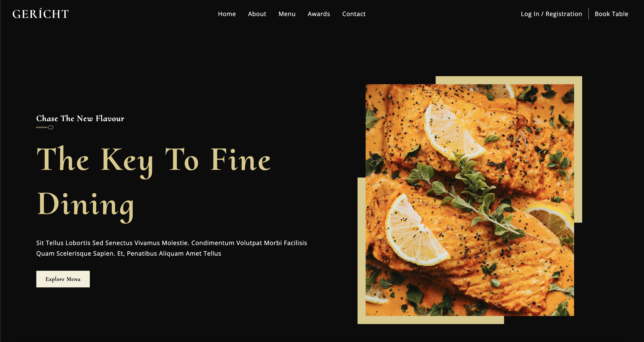This screenshot has height=342, width=644.
Task: Navigate to Awards
Action: (319, 14)
